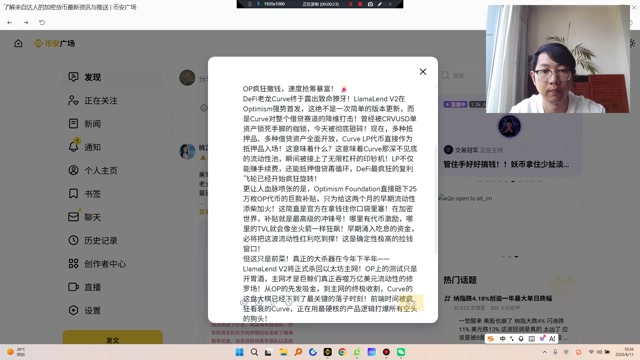This screenshot has width=640, height=360.
Task: Click the Sogou IME logo
Action: (491, 339)
